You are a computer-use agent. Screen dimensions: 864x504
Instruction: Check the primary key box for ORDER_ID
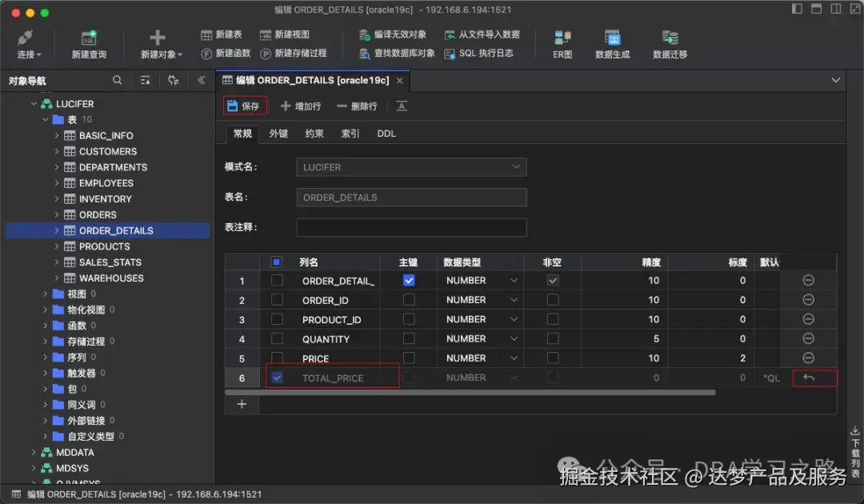coord(409,300)
